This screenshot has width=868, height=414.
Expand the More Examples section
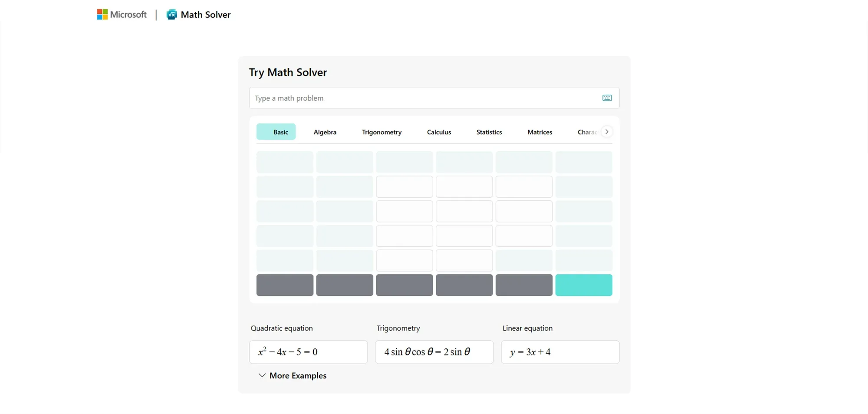pos(292,375)
